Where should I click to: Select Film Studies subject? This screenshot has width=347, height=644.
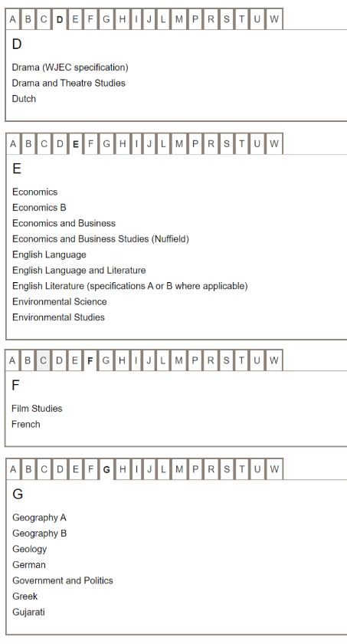pos(37,408)
